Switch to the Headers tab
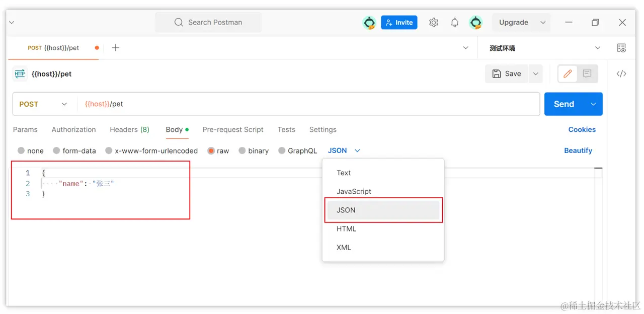 [x=129, y=129]
